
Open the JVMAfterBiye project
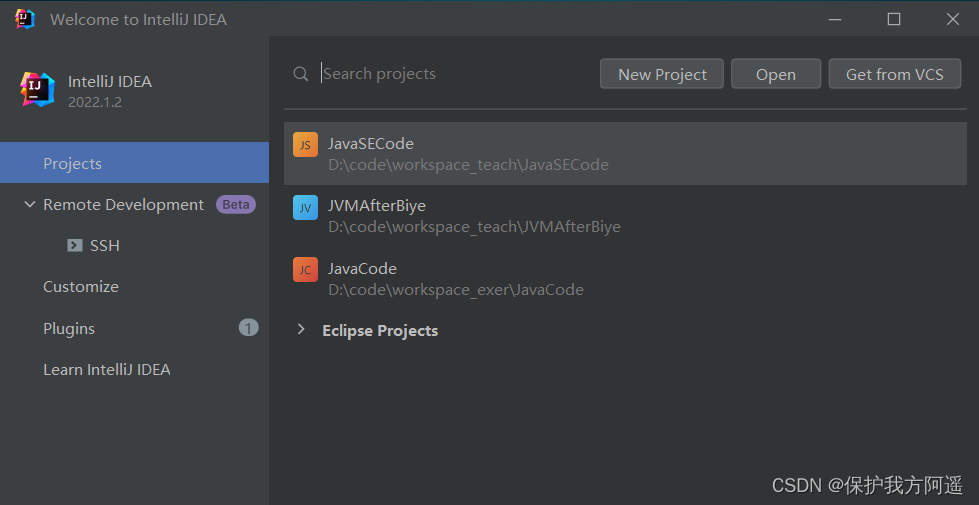(x=626, y=216)
